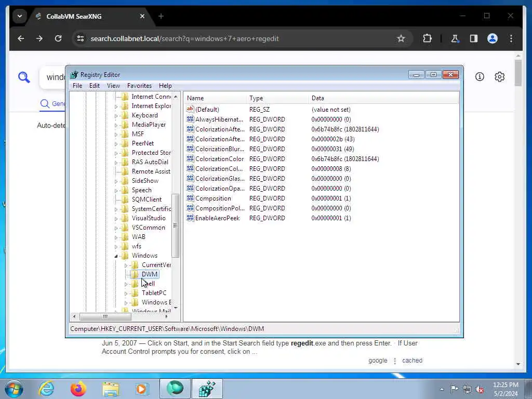The width and height of the screenshot is (532, 399).
Task: Expand the VisualStudio registry key
Action: tap(116, 219)
